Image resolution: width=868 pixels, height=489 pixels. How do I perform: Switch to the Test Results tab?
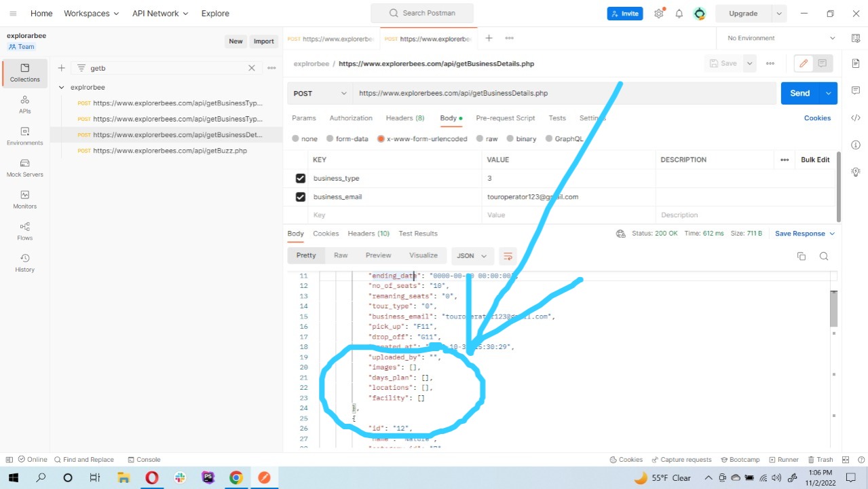coord(418,234)
